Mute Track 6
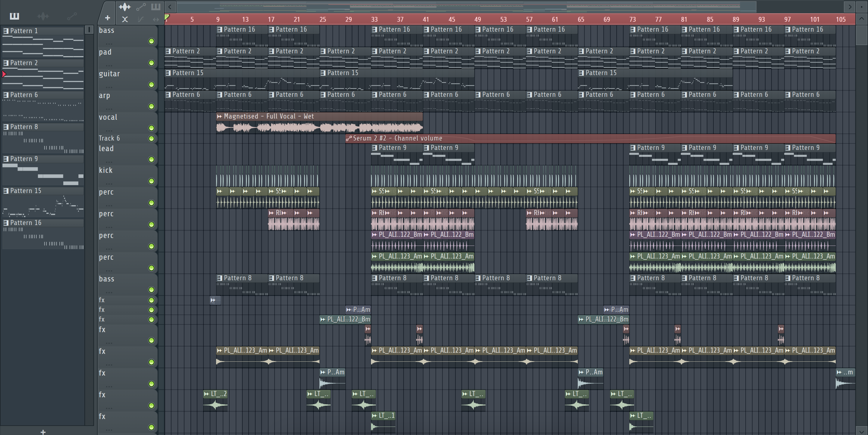868x435 pixels. [x=151, y=138]
